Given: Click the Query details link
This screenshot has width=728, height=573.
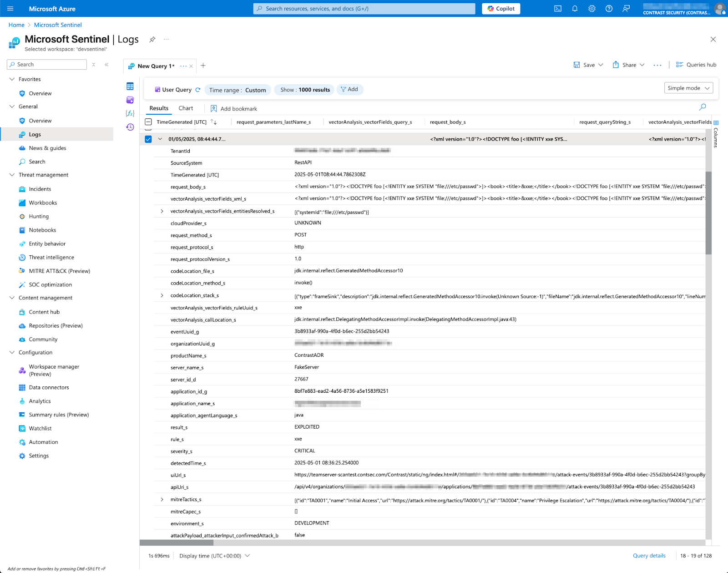Looking at the screenshot, I should 649,556.
